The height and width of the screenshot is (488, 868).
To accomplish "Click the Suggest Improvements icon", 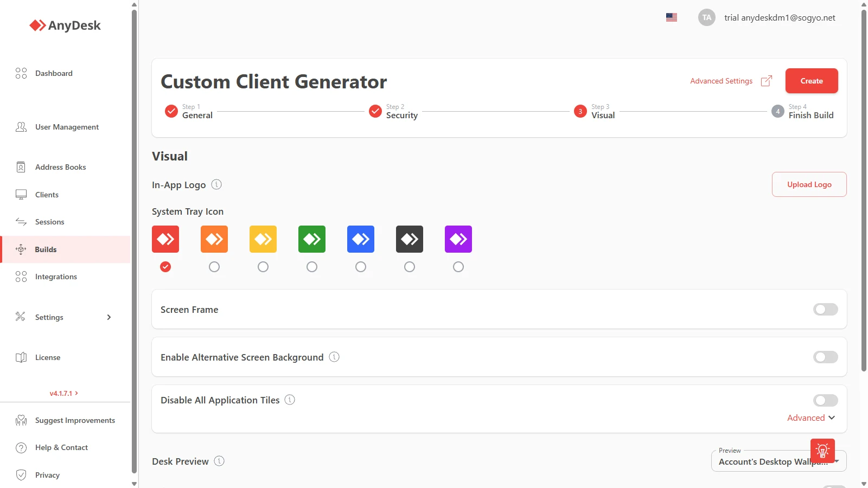I will 21,420.
